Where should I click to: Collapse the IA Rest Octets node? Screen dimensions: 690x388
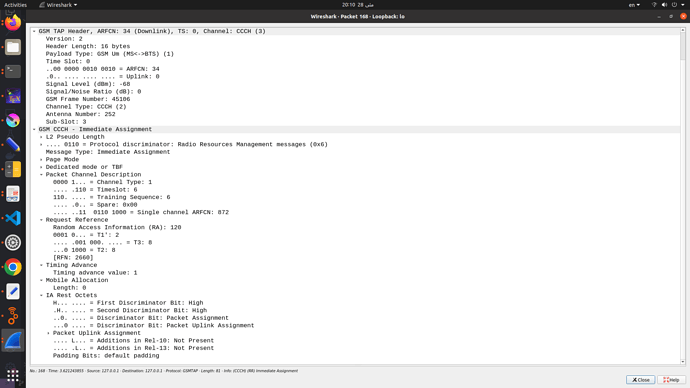(41, 295)
